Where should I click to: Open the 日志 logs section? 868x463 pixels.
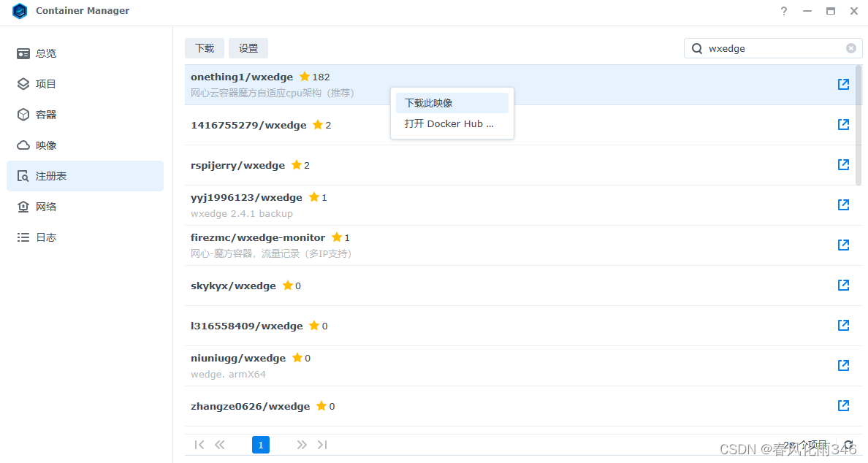click(85, 237)
